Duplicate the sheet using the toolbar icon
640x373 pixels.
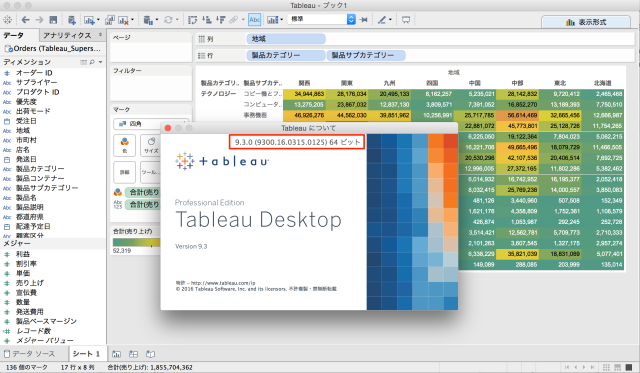[110, 20]
